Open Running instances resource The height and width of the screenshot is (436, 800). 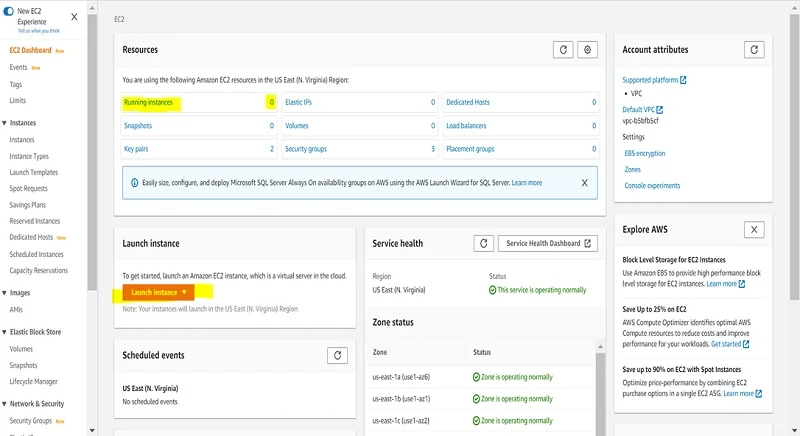point(148,102)
